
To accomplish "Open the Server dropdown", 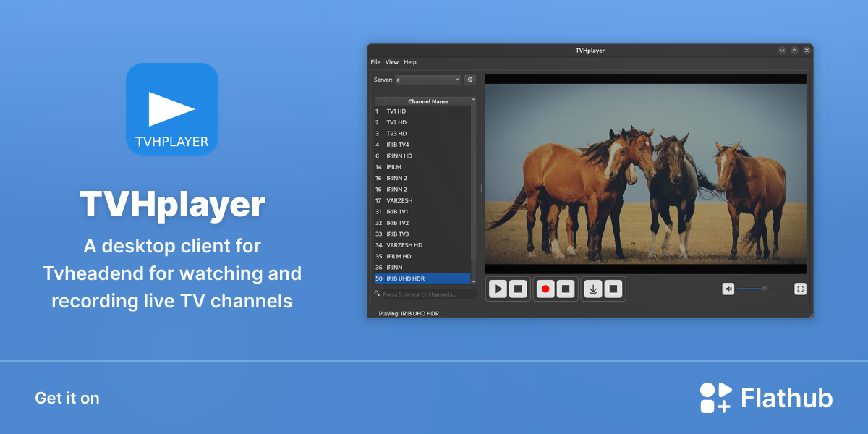I will 428,80.
